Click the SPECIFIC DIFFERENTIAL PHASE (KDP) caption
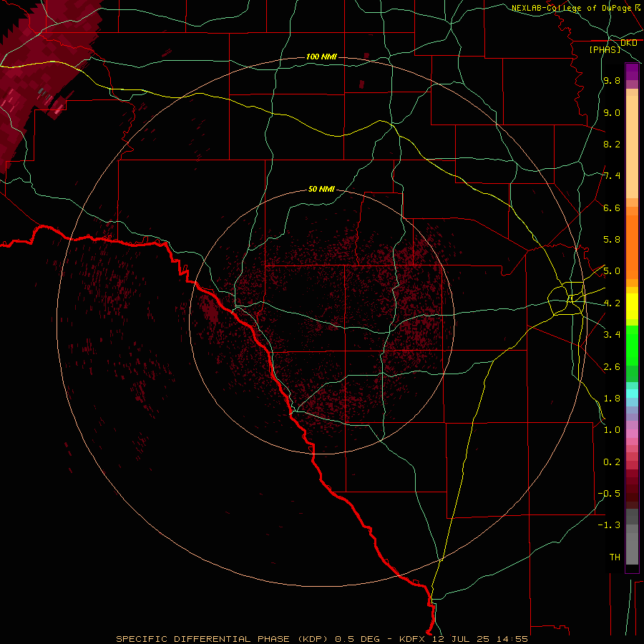This screenshot has height=644, width=644. click(223, 639)
